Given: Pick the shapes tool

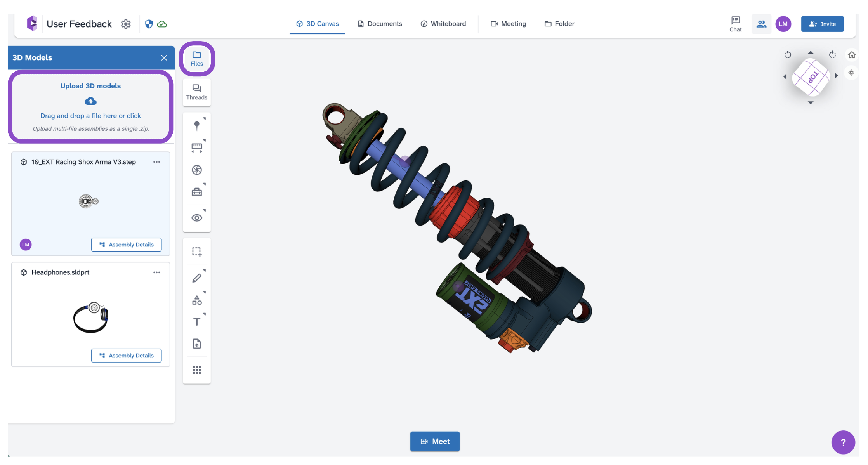Looking at the screenshot, I should 197,300.
